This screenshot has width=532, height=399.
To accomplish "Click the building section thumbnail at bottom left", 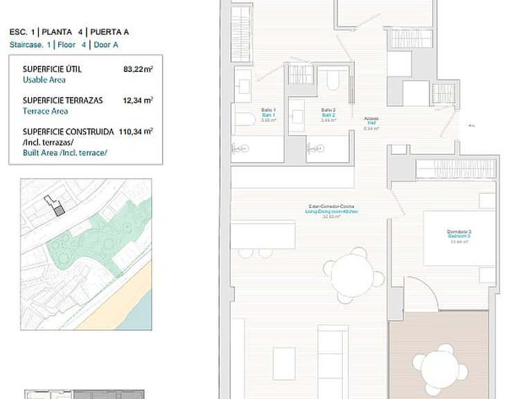I will (85, 394).
